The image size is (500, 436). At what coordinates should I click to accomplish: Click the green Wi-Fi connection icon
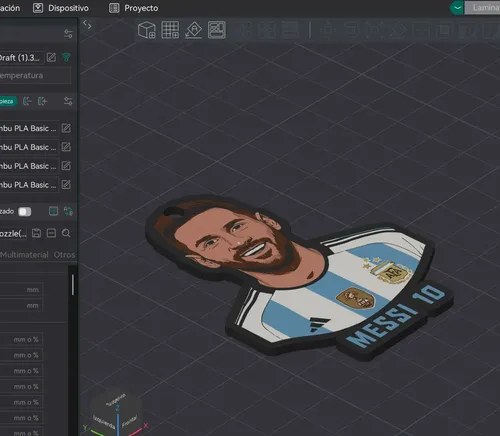(66, 57)
